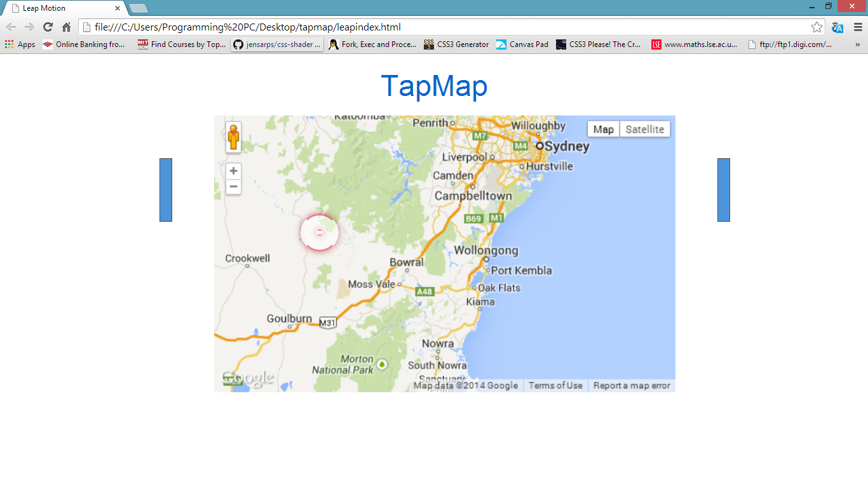This screenshot has width=868, height=488.
Task: Click the circular Leap cursor on map
Action: point(320,233)
